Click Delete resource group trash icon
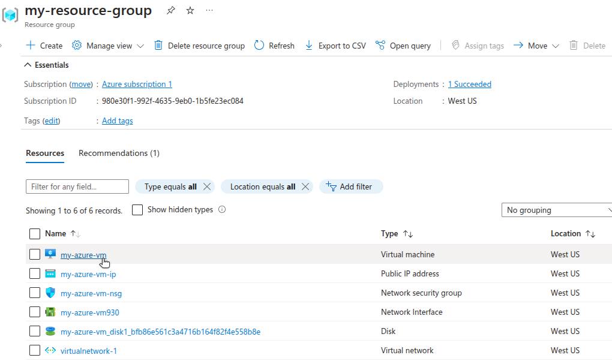 coord(158,45)
